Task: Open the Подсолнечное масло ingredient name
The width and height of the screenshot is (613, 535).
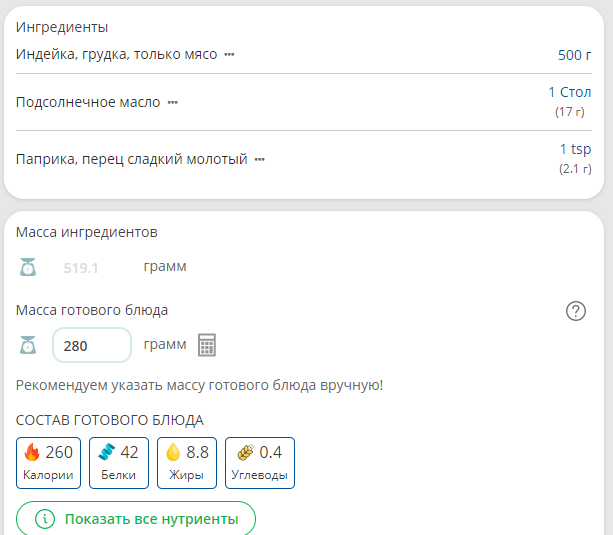Action: click(x=88, y=102)
